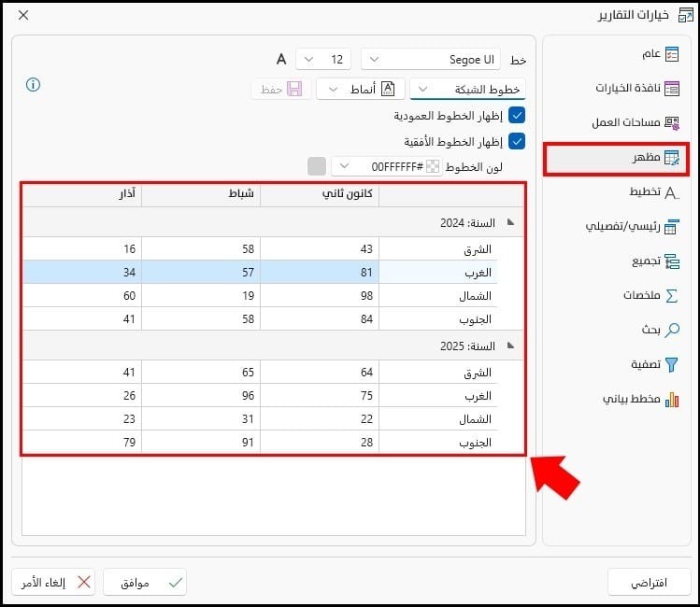This screenshot has width=700, height=607.
Task: Collapse the السنة: 2025 group
Action: pyautogui.click(x=510, y=346)
